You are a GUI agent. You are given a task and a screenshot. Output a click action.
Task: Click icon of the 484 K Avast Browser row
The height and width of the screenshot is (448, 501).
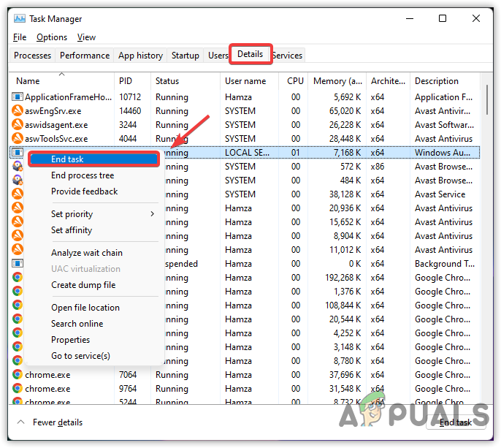coord(18,180)
